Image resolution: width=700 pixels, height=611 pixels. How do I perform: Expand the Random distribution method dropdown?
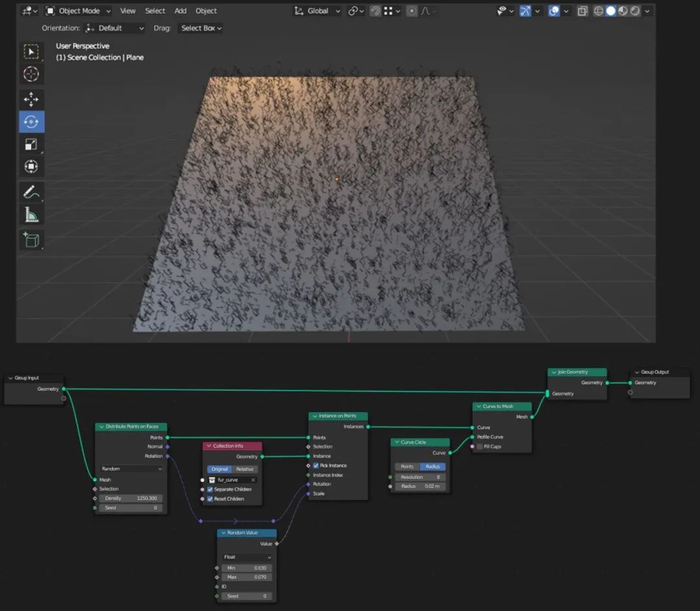click(x=132, y=468)
